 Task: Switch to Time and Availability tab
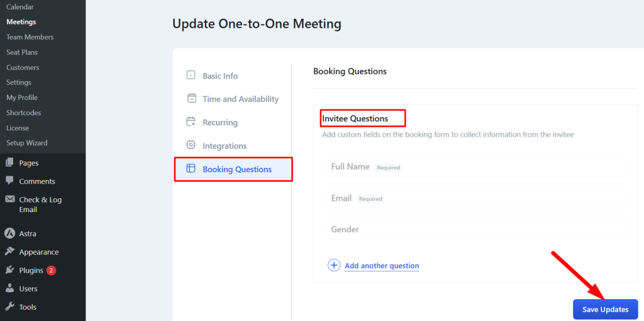pyautogui.click(x=240, y=99)
